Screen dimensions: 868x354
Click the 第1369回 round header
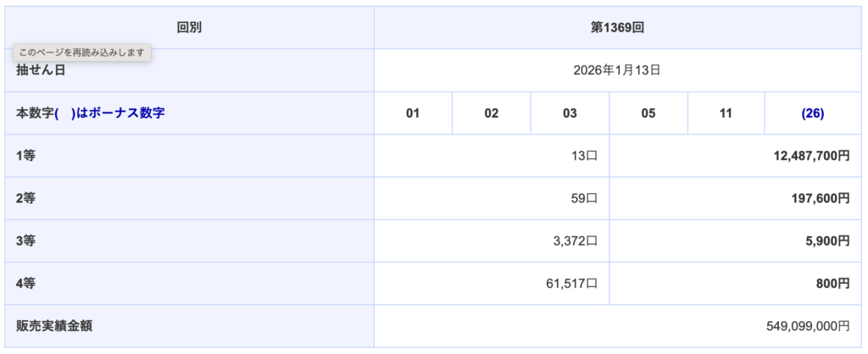click(x=617, y=28)
